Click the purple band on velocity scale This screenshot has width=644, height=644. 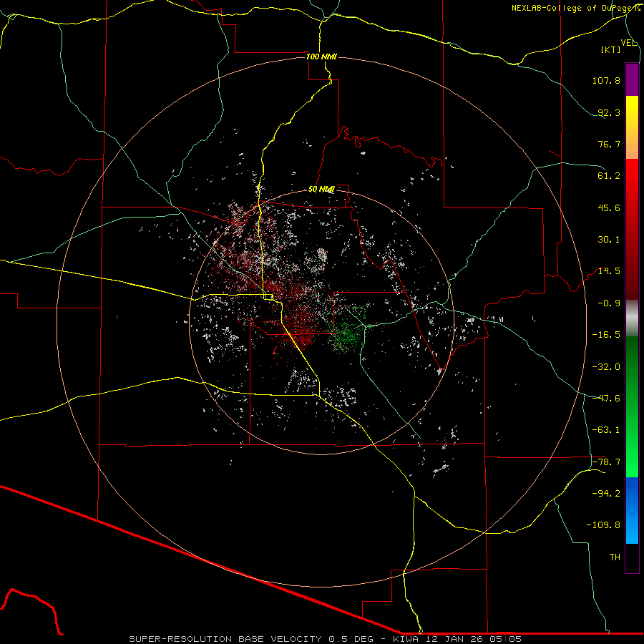632,79
